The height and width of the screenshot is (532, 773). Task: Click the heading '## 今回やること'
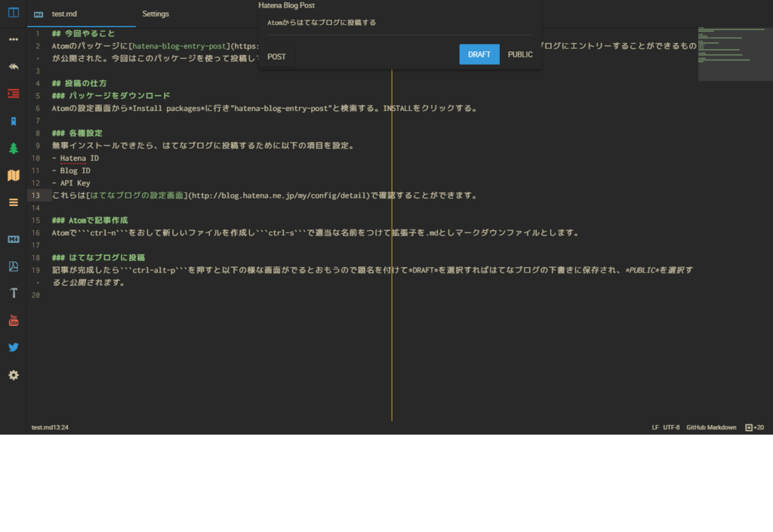[x=83, y=33]
